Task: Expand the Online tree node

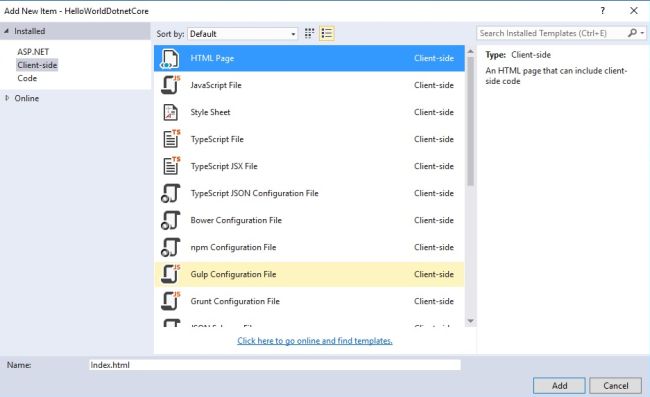Action: point(7,98)
